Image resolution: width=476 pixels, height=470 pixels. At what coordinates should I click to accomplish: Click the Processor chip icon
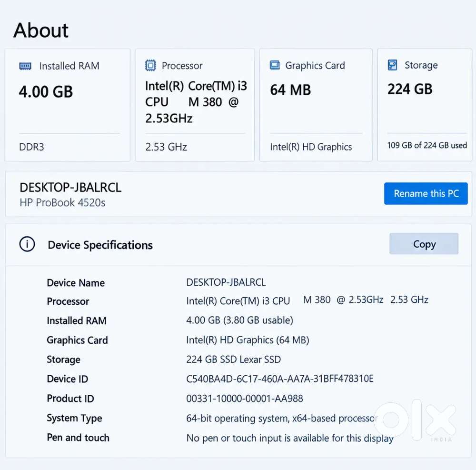coord(150,65)
